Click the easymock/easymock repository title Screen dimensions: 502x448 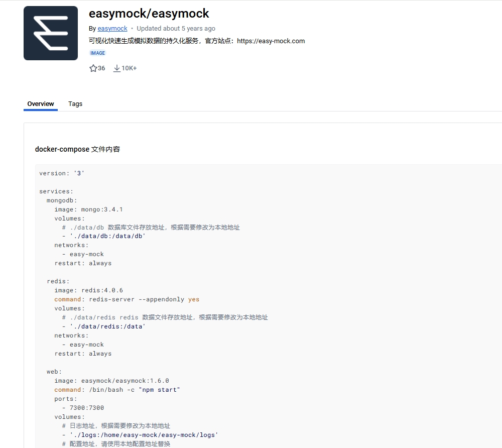coord(149,13)
